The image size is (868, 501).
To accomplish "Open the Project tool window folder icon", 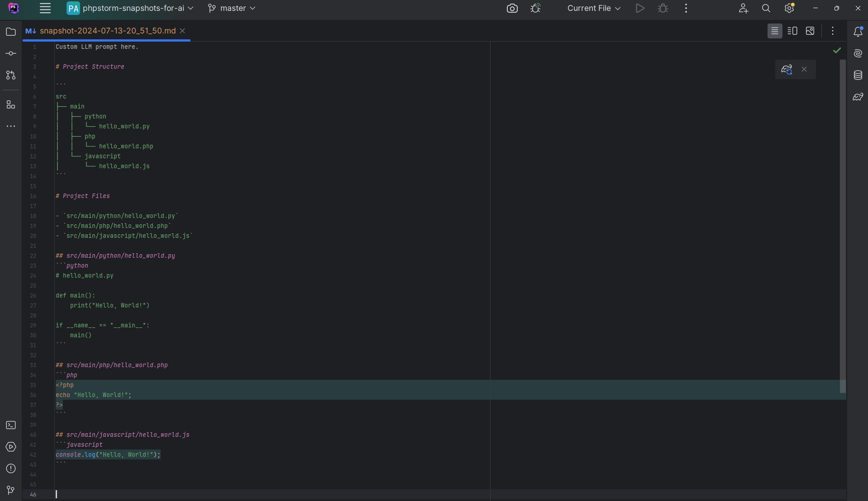I will pyautogui.click(x=11, y=32).
